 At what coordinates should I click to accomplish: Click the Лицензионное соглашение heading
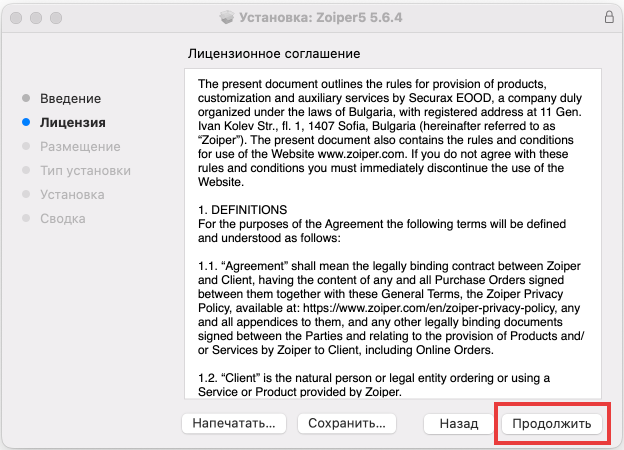[274, 54]
